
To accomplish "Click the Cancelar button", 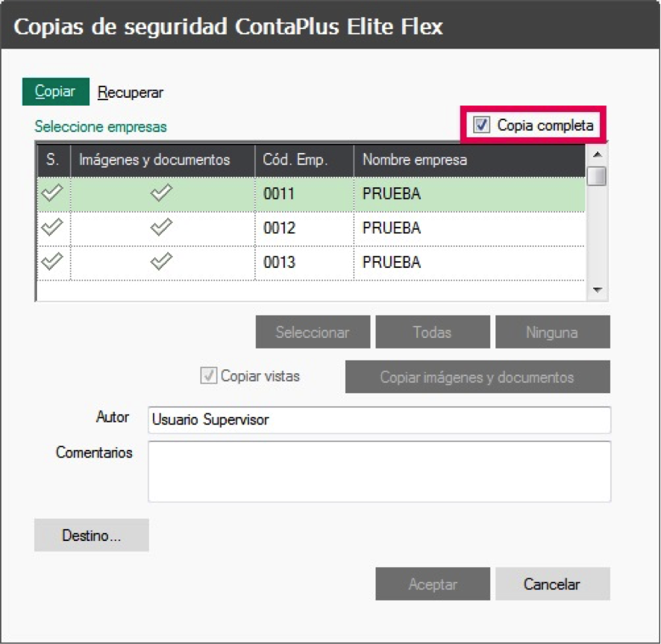I will pos(552,584).
